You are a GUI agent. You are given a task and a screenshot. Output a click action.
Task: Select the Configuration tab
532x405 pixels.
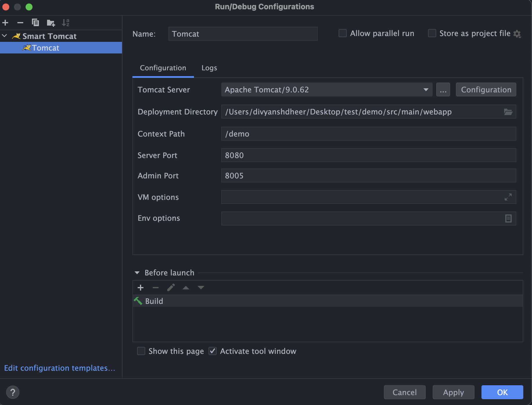coord(163,68)
